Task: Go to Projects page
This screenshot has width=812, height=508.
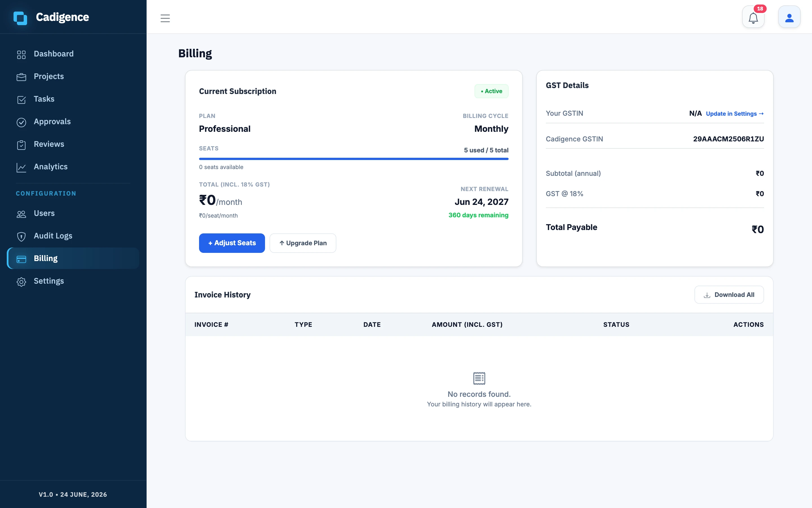Action: (73, 76)
